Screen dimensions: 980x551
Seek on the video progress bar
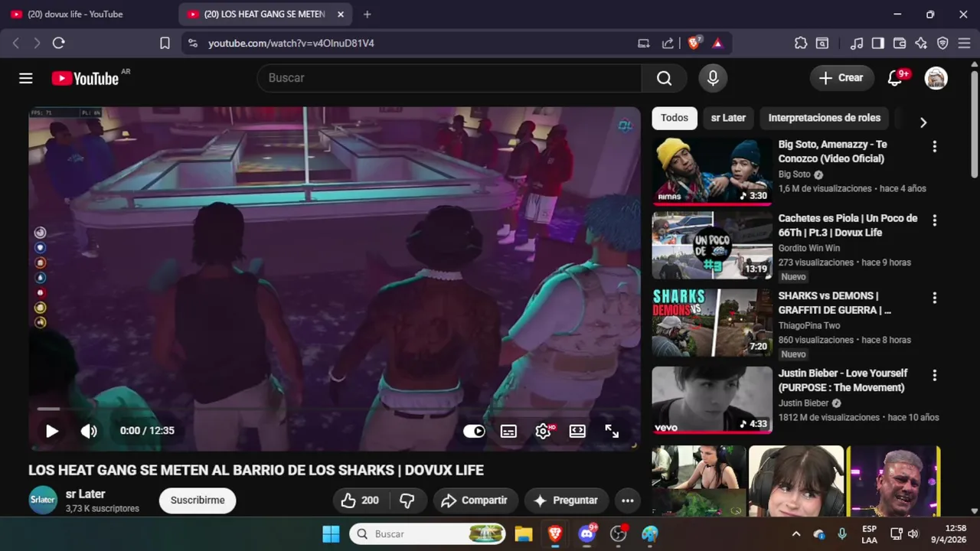(x=334, y=409)
